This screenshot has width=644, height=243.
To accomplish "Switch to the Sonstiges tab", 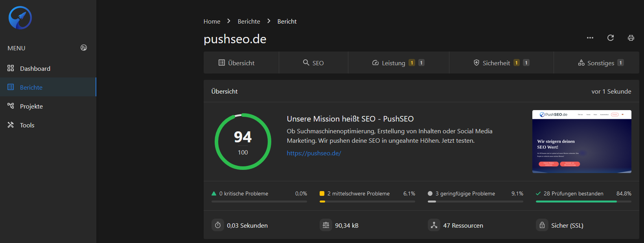I will (596, 63).
